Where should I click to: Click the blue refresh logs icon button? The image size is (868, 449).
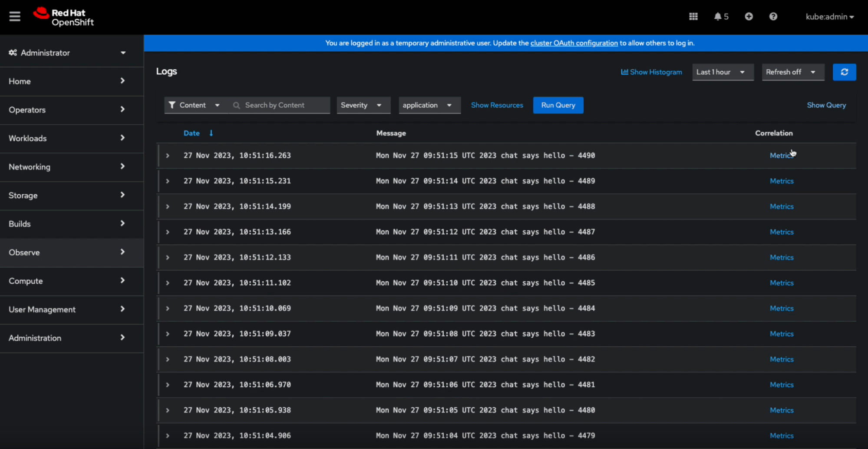[x=844, y=72]
